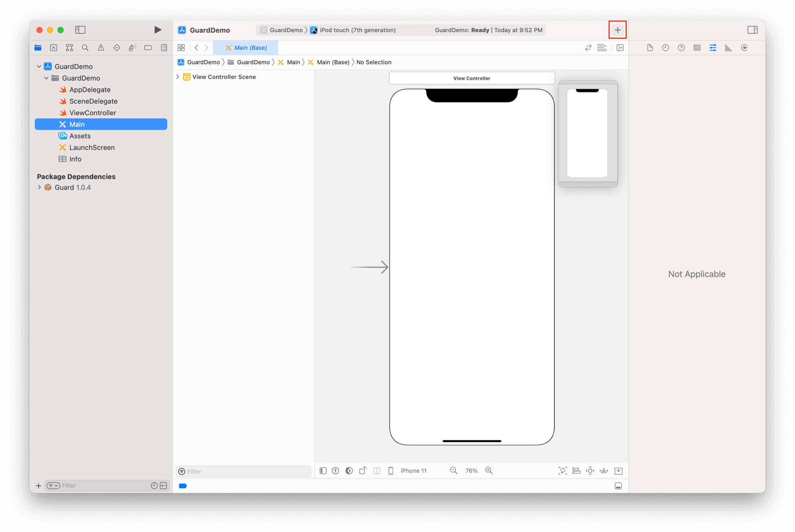Click zoom out magnifier on canvas

[454, 471]
